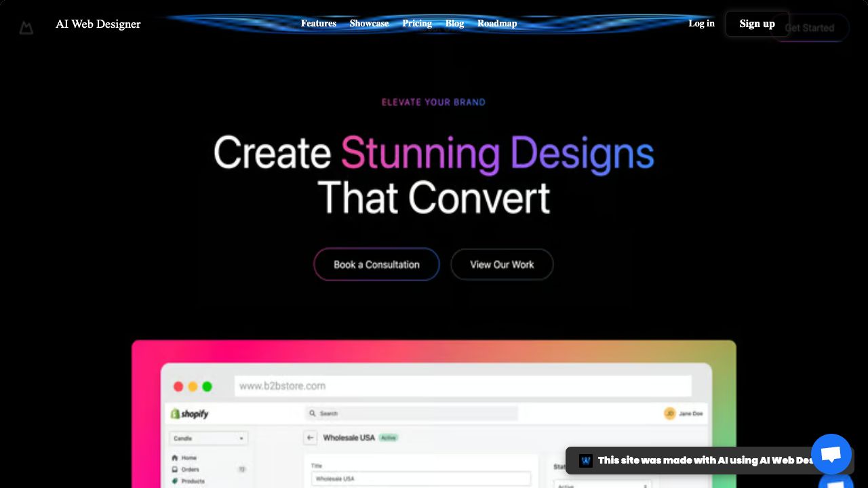Open the Features nav item
Screen dimensions: 868x488
pos(319,24)
